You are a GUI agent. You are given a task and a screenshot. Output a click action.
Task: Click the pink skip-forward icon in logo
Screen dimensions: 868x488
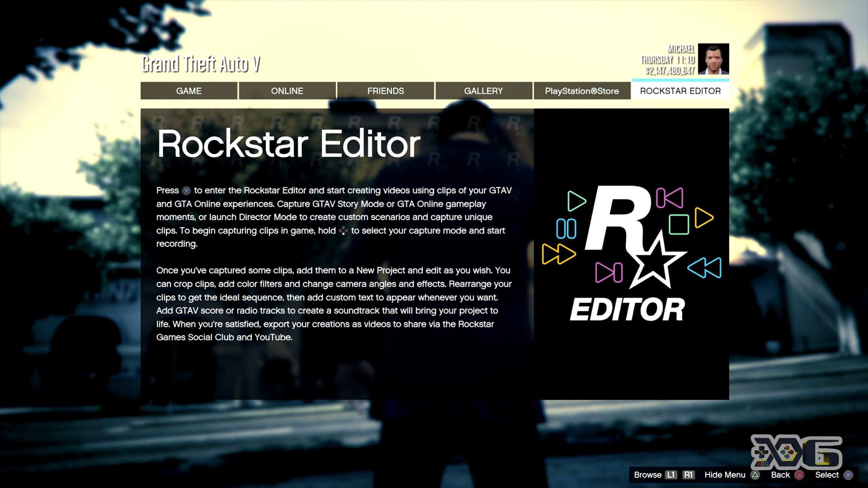[609, 272]
